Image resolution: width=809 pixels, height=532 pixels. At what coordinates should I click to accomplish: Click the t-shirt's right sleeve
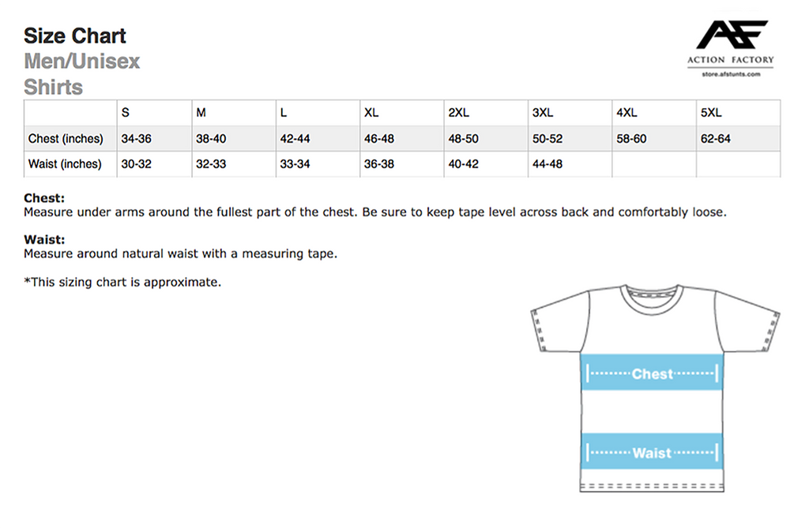point(748,322)
